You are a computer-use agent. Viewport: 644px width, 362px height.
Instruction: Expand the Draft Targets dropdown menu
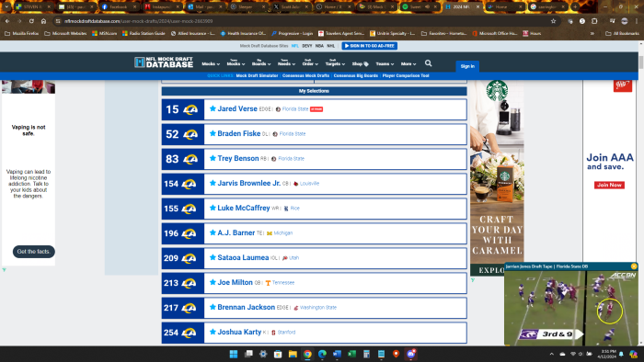(x=335, y=62)
